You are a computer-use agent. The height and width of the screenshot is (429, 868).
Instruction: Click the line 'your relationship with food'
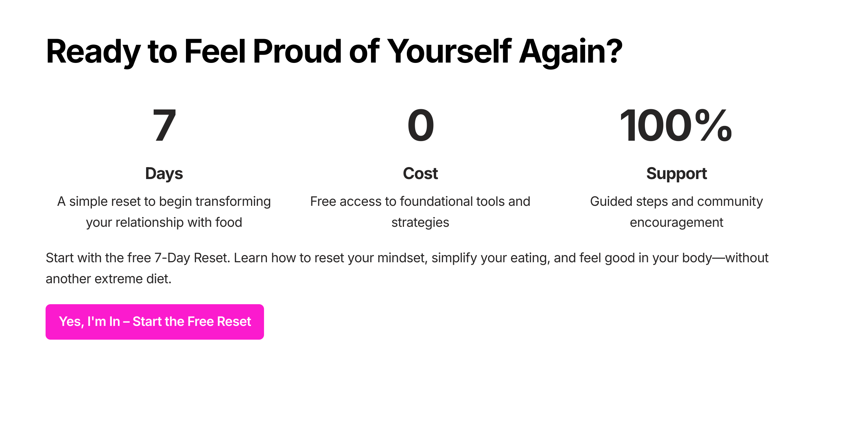(164, 222)
